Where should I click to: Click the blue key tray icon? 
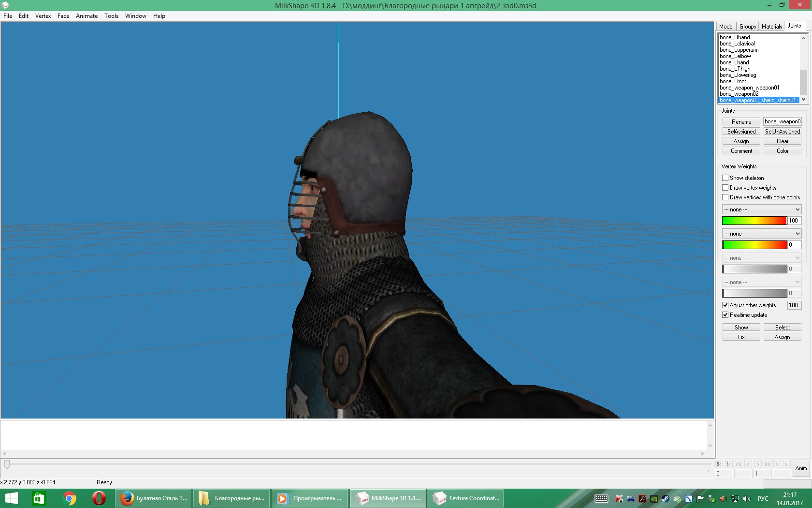(x=689, y=499)
